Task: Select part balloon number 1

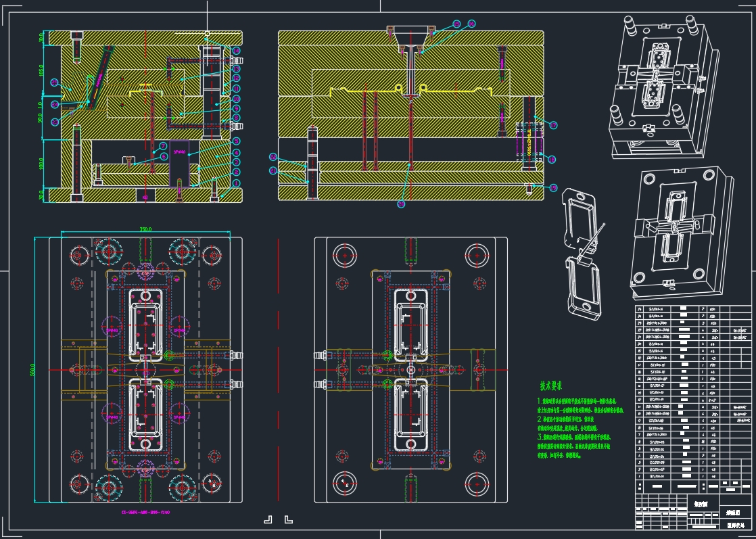Action: pos(236,183)
